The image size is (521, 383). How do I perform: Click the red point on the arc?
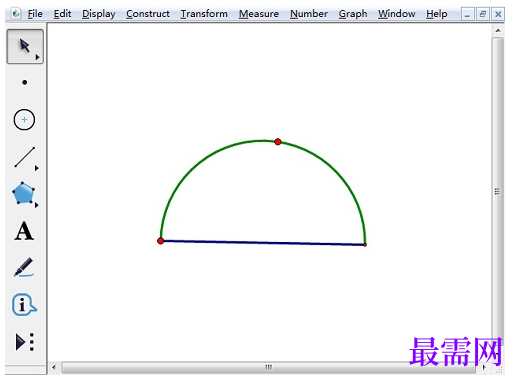(x=278, y=142)
